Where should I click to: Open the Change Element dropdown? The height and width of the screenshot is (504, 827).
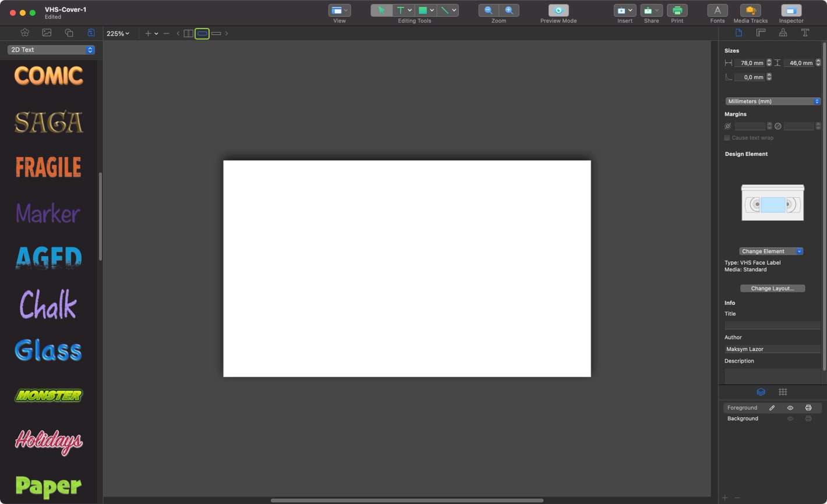[x=771, y=251]
